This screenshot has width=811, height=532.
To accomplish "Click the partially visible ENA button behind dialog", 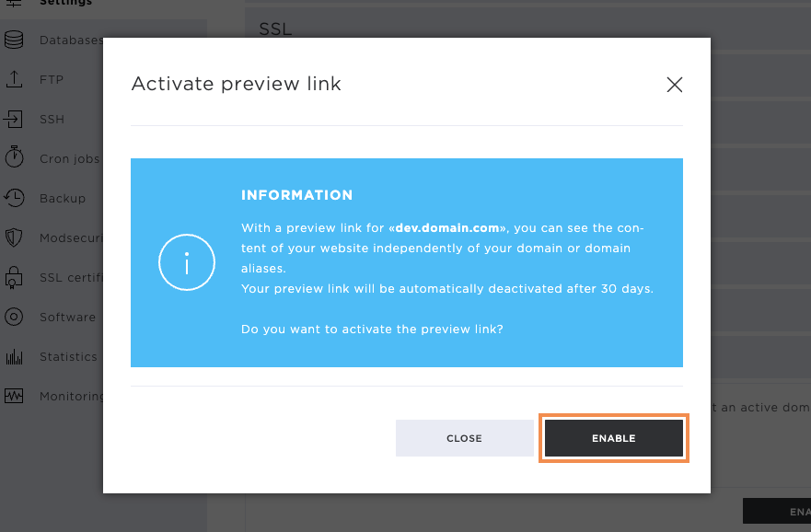I will [777, 512].
